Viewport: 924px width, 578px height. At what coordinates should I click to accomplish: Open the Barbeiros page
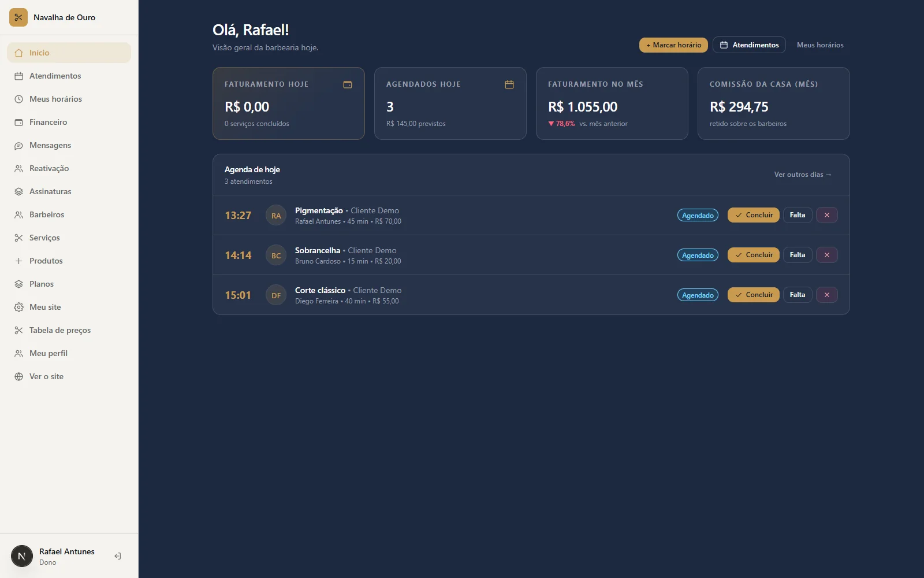[69, 214]
